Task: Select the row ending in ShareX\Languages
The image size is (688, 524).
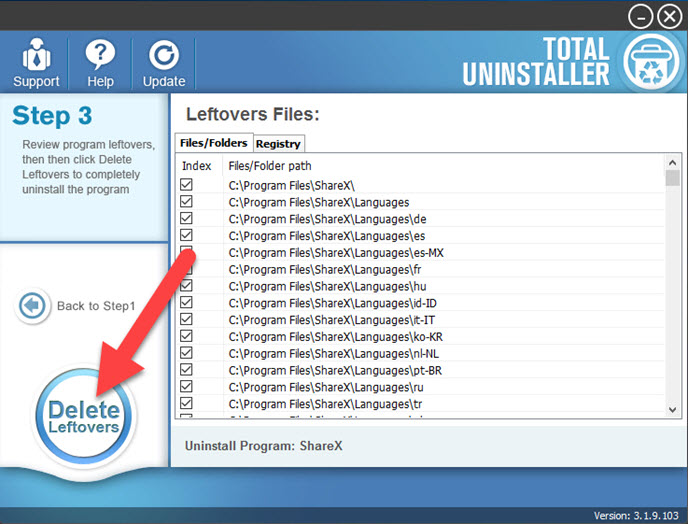Action: click(319, 202)
